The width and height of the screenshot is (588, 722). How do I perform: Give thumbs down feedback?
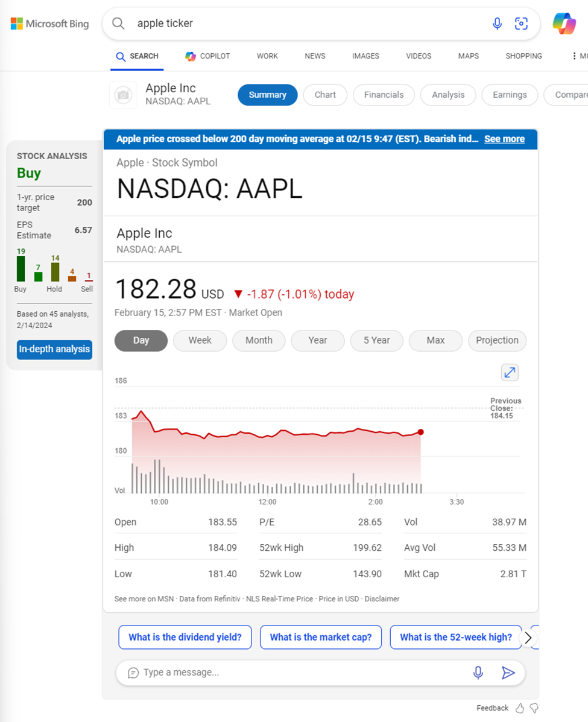point(534,708)
